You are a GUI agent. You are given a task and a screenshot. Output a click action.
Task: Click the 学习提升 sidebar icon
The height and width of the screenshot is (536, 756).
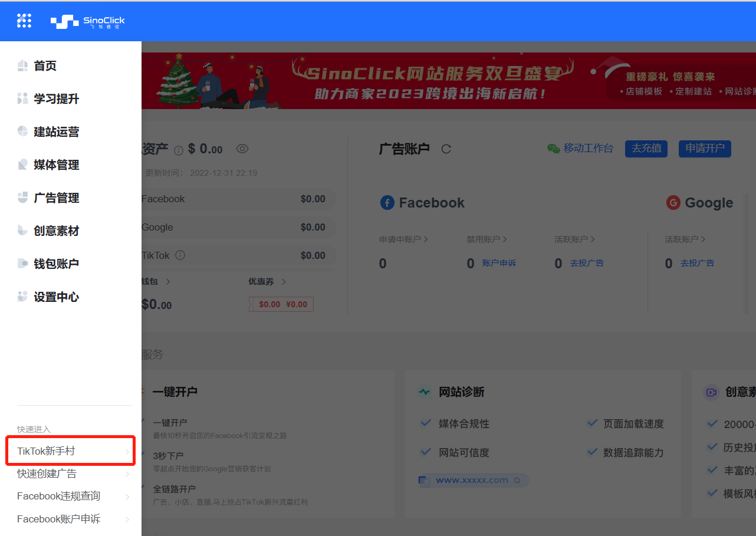point(22,98)
